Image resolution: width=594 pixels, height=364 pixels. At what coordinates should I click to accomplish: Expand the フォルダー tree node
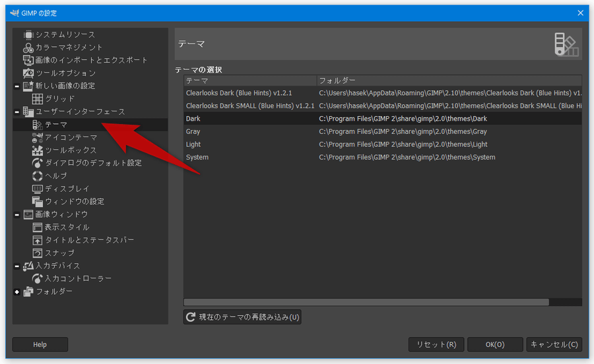pyautogui.click(x=16, y=293)
